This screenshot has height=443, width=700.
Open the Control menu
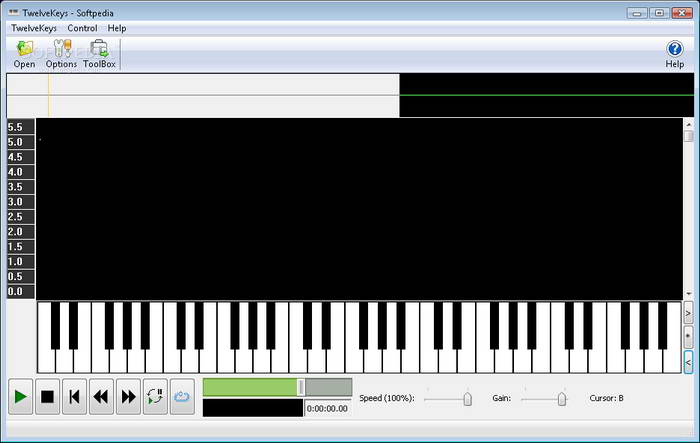82,28
